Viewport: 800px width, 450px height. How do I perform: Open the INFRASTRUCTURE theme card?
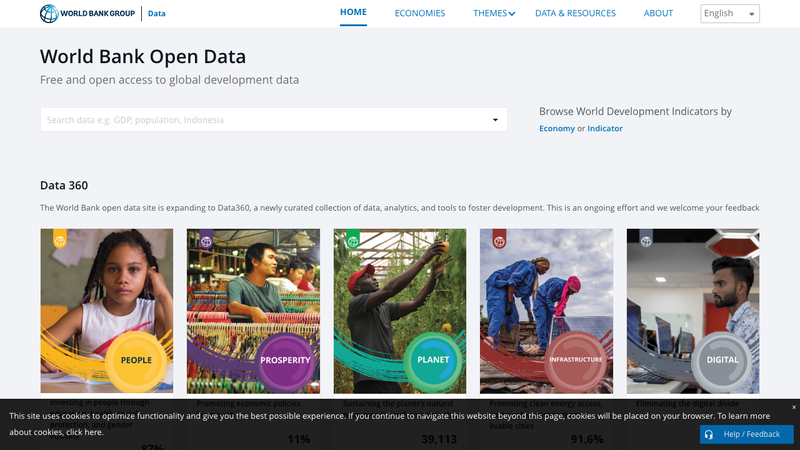coord(546,311)
